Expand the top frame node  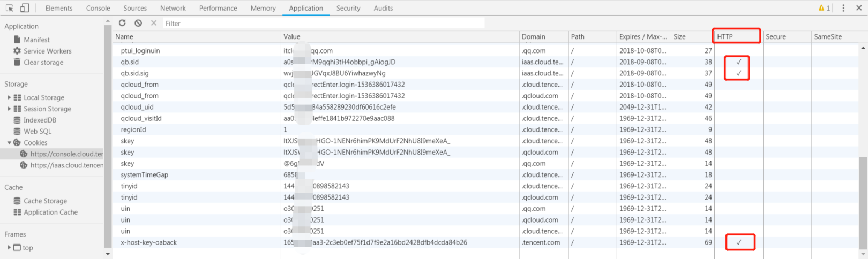[x=9, y=248]
